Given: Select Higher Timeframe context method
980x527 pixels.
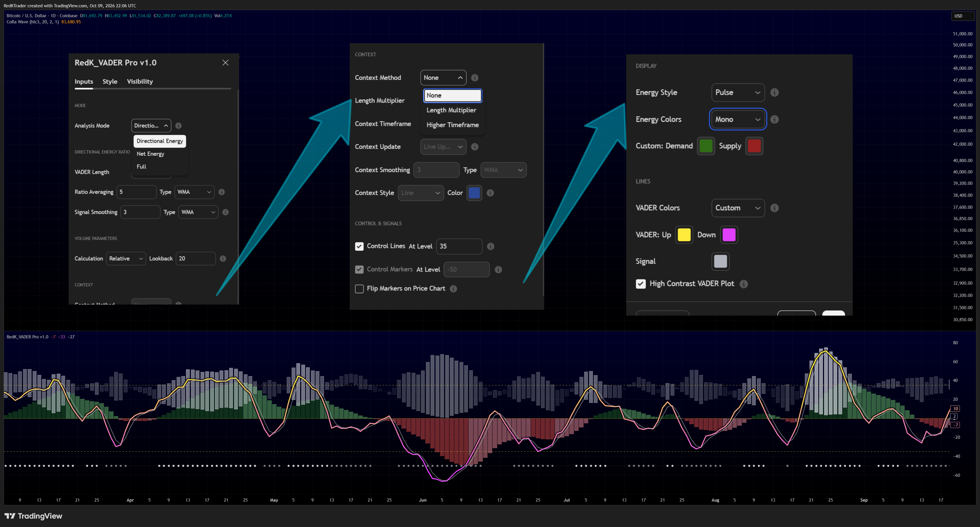Looking at the screenshot, I should click(453, 125).
